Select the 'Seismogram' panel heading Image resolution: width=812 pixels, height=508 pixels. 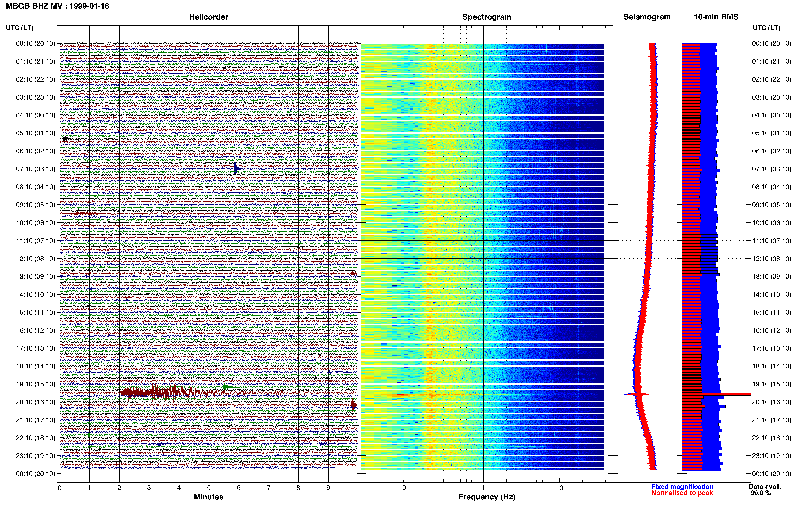pos(647,17)
